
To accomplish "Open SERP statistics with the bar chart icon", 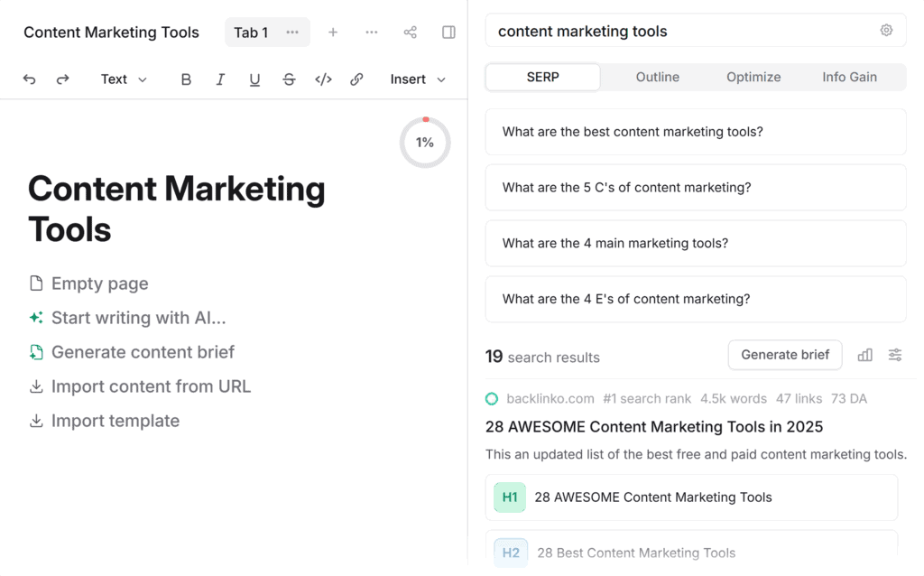I will [864, 355].
